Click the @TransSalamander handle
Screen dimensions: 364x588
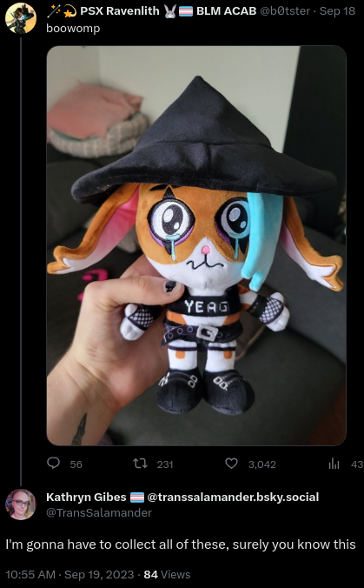pos(99,512)
